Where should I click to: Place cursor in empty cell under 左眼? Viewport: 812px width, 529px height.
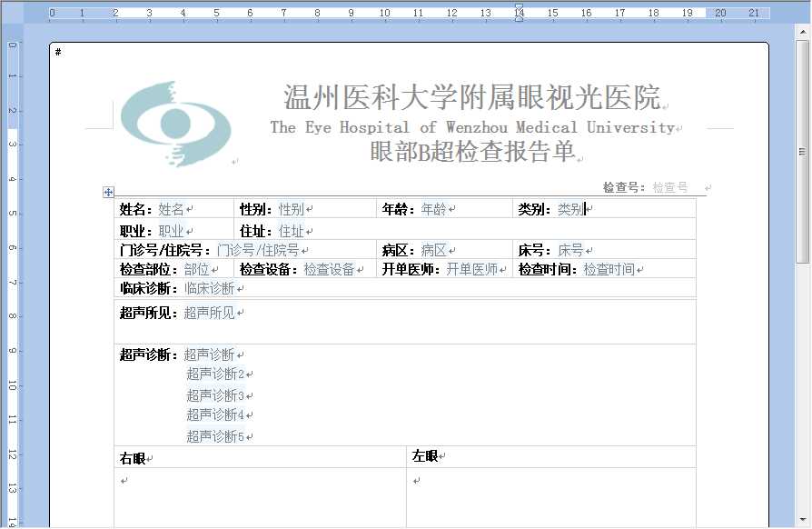551,497
